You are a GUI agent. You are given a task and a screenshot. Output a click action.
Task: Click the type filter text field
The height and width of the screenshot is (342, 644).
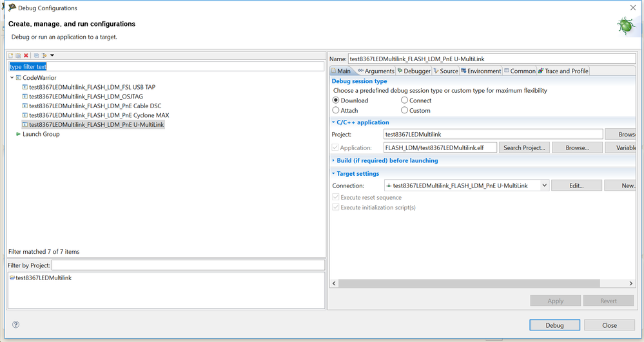166,66
